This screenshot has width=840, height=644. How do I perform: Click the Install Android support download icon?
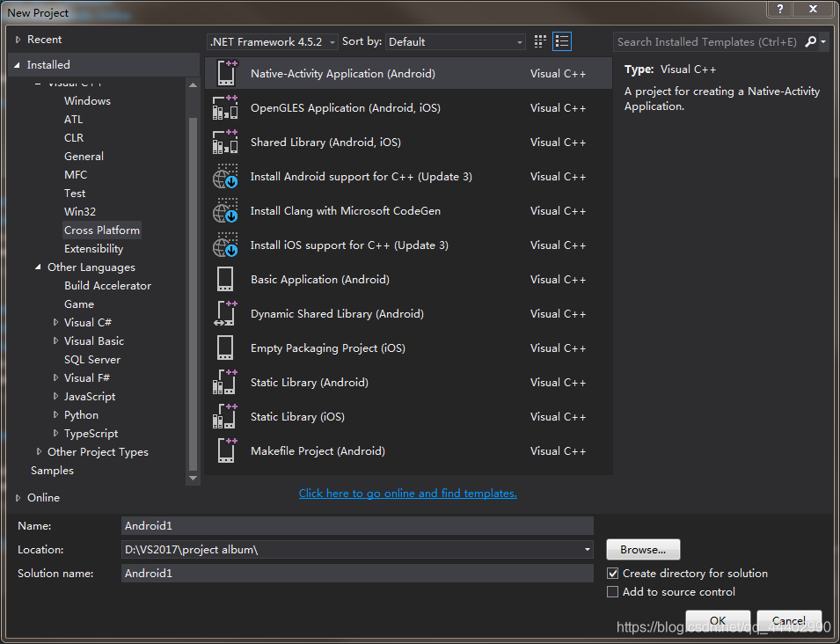pos(225,176)
